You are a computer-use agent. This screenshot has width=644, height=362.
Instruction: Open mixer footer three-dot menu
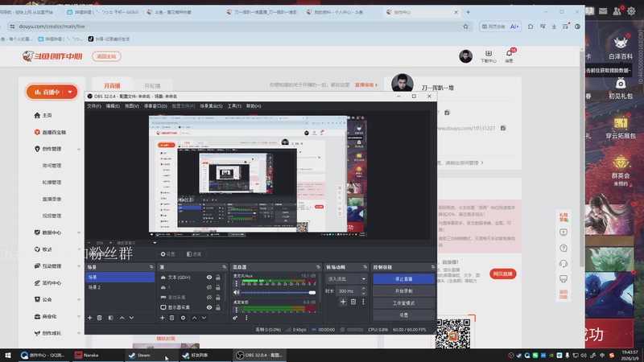coord(246,318)
